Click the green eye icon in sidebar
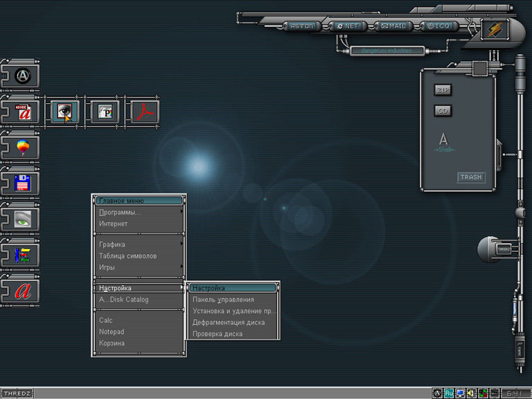 pos(24,220)
